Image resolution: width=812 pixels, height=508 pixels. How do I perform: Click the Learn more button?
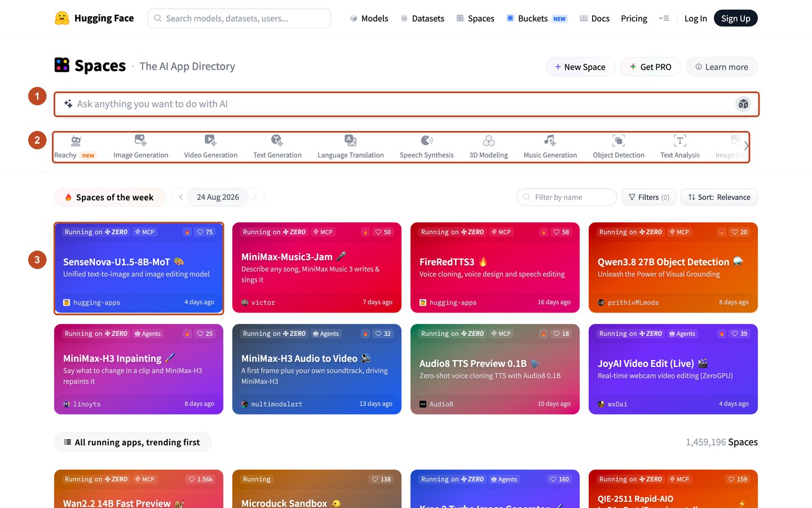click(x=722, y=67)
